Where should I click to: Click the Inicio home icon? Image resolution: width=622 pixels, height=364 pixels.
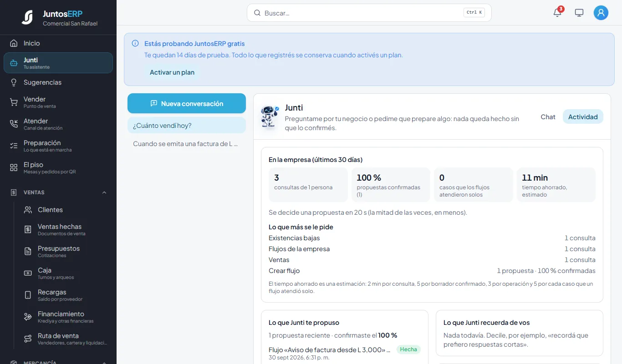[14, 43]
